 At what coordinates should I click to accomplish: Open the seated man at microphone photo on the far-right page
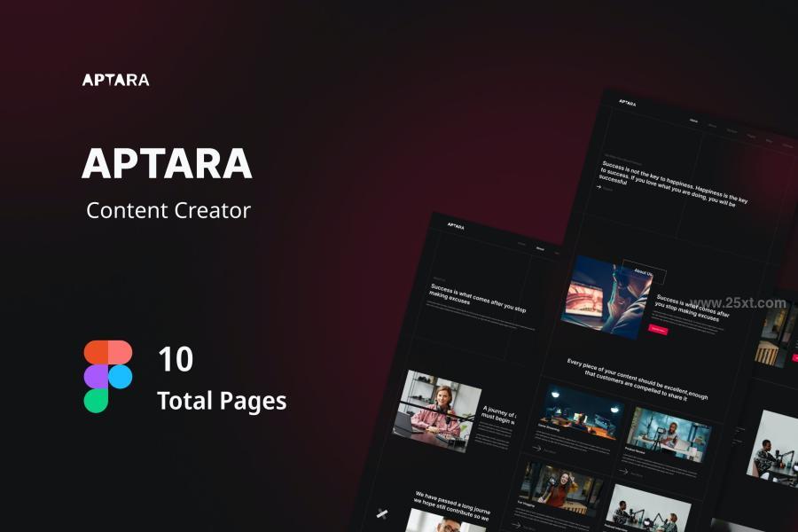click(x=771, y=447)
